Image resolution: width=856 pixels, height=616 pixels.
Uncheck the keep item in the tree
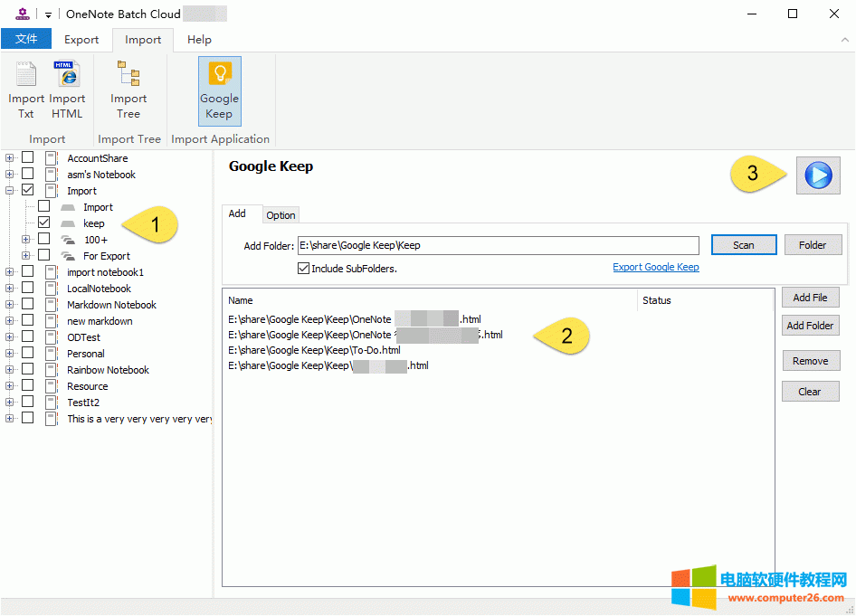(x=43, y=223)
